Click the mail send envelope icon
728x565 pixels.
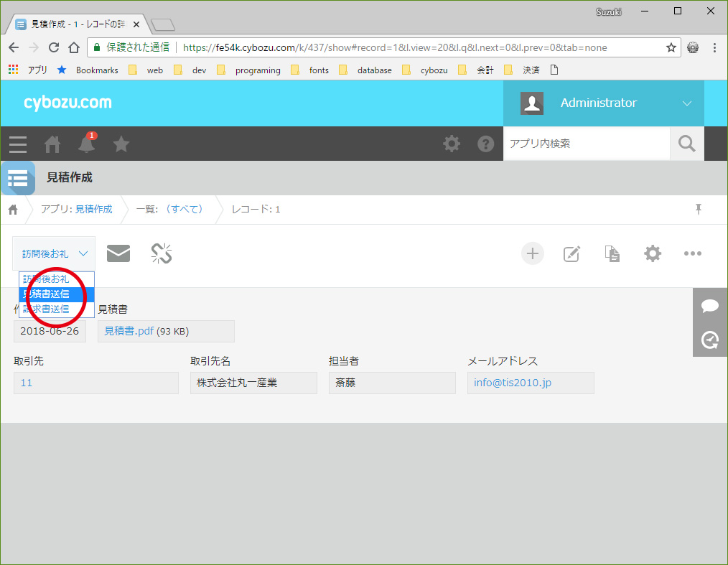(x=118, y=253)
